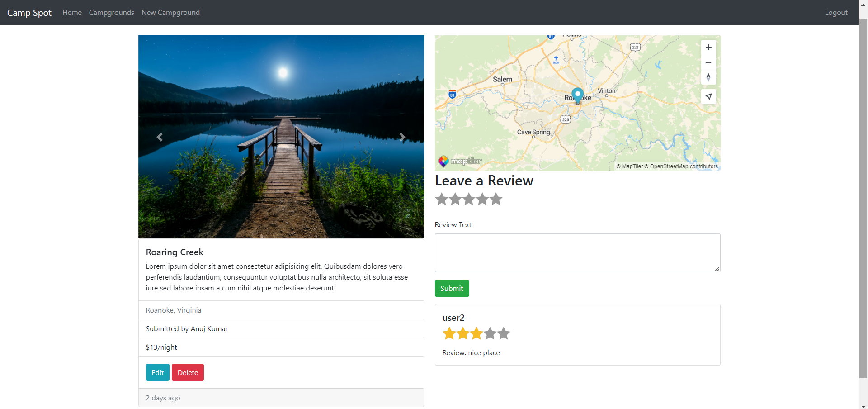
Task: Click the MapTiler logo on the map
Action: 459,161
